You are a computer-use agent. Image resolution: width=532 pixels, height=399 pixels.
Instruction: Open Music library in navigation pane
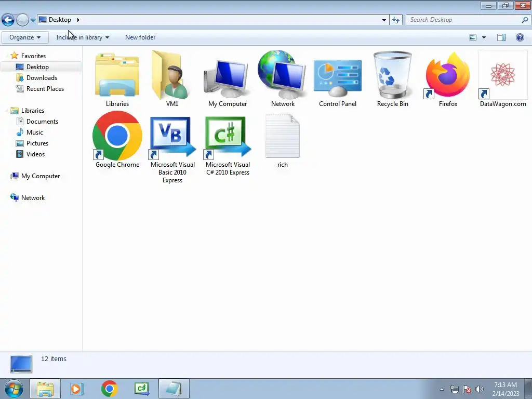35,132
